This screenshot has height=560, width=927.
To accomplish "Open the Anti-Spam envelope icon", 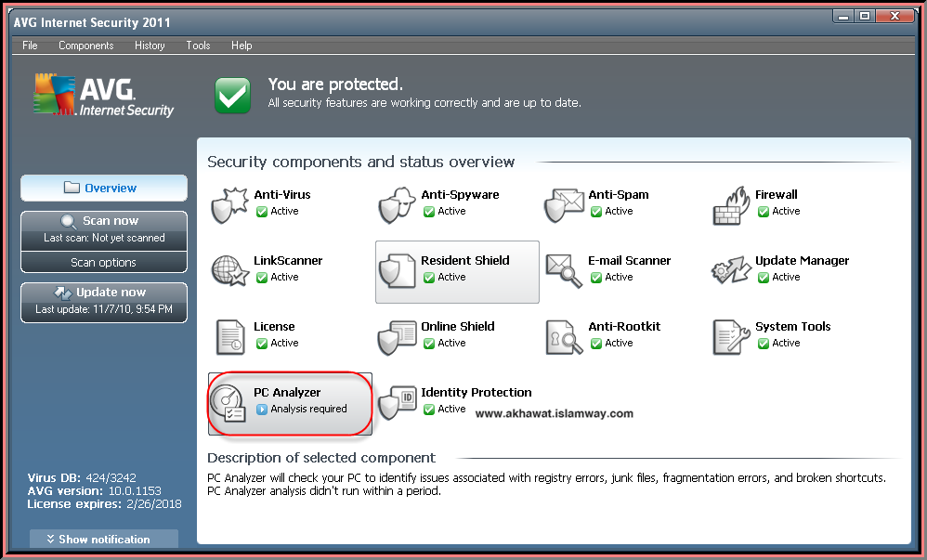I will (564, 205).
